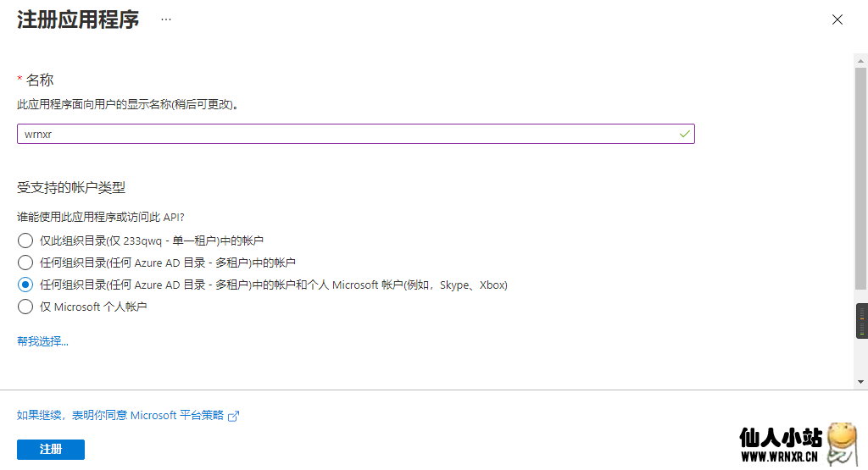Screen dimensions: 868x470
Task: Click the text 谁能使用此应用程序或访问此 API?
Action: pos(100,218)
